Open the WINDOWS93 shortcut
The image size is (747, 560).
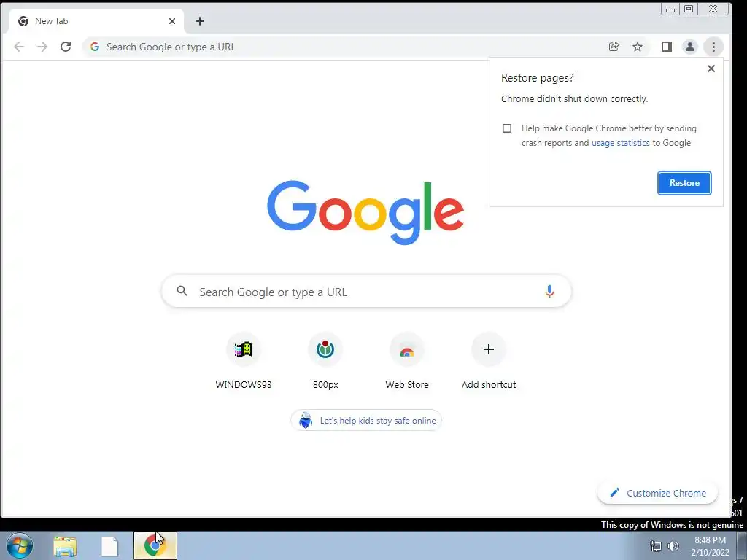(244, 362)
